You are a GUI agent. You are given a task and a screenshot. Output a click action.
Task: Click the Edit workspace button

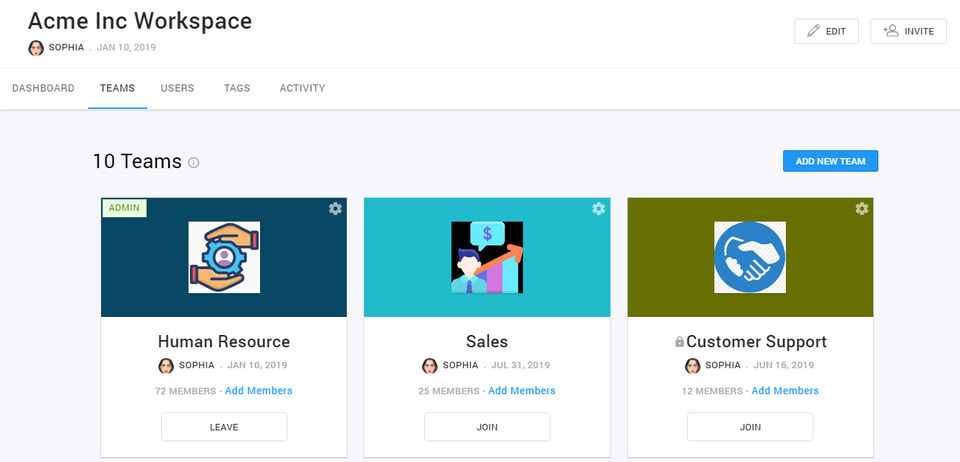(827, 31)
